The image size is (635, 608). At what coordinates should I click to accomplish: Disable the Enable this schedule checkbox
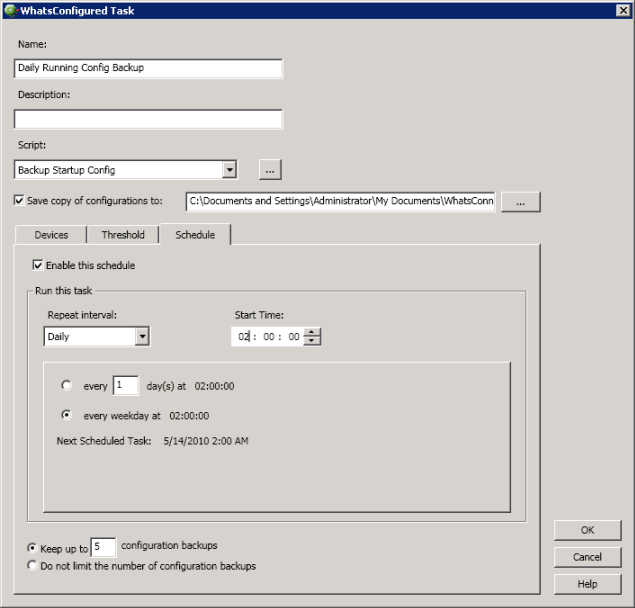click(x=38, y=266)
